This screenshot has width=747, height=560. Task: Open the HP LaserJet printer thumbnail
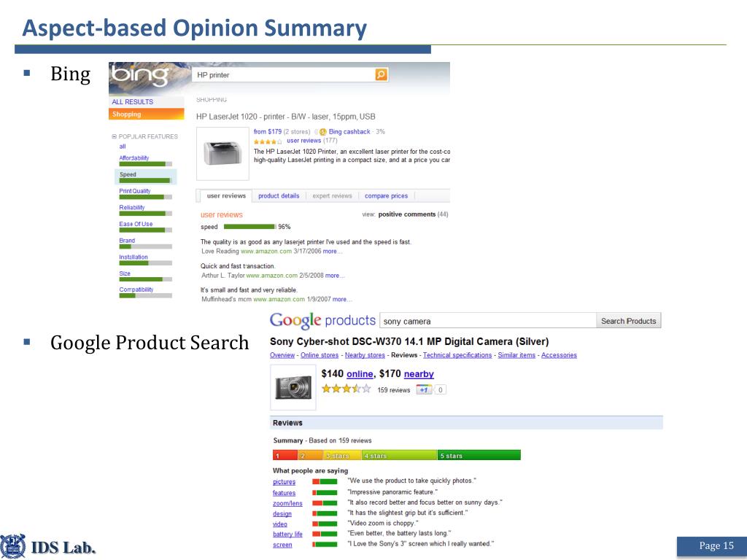tap(223, 153)
